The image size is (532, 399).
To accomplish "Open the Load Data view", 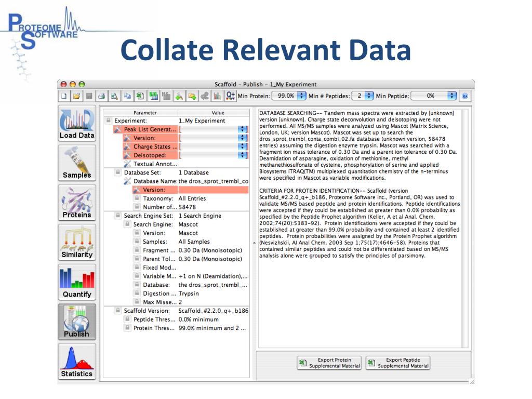I will click(77, 124).
